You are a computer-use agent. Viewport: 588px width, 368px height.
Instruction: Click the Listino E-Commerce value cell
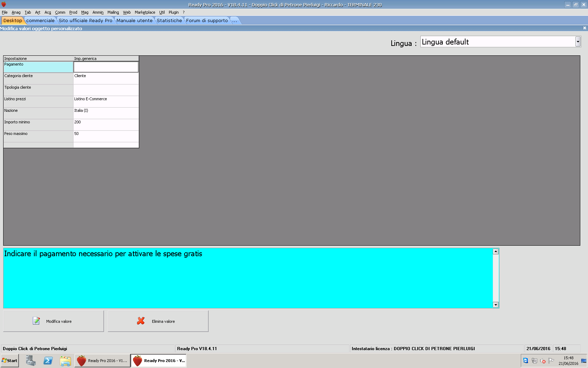(x=106, y=102)
